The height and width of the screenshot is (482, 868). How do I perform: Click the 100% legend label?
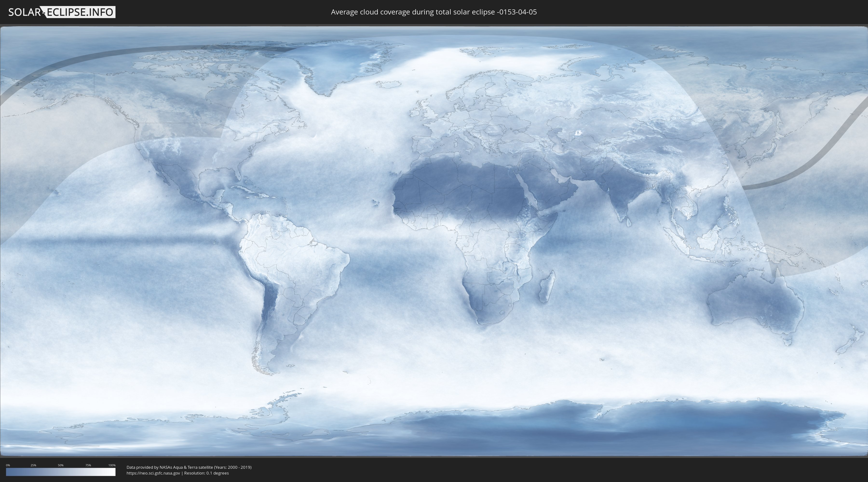112,465
